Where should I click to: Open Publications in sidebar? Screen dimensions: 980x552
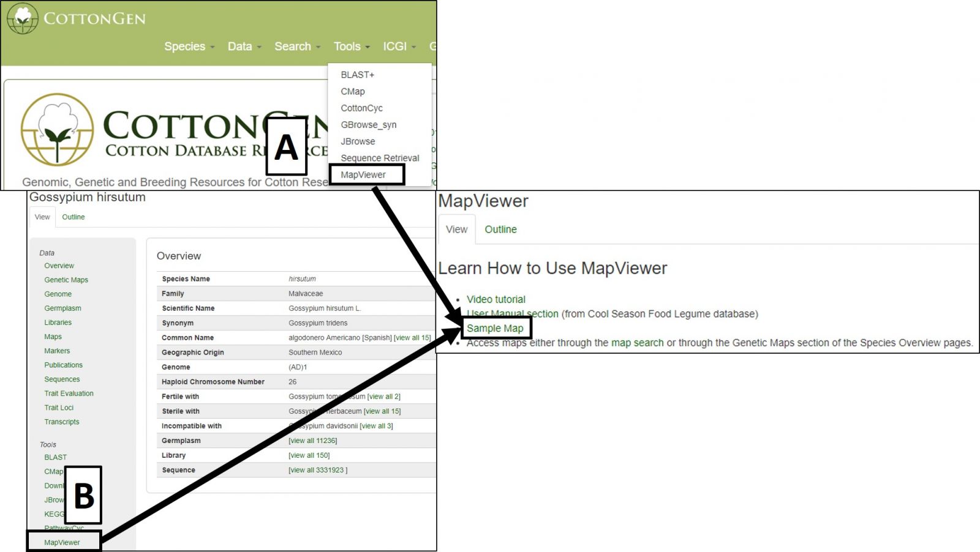(63, 365)
